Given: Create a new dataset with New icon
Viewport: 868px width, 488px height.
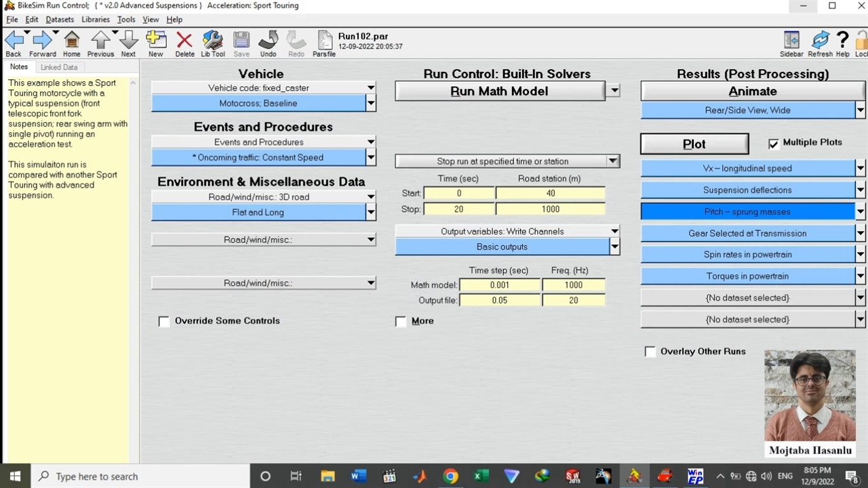Looking at the screenshot, I should 155,41.
